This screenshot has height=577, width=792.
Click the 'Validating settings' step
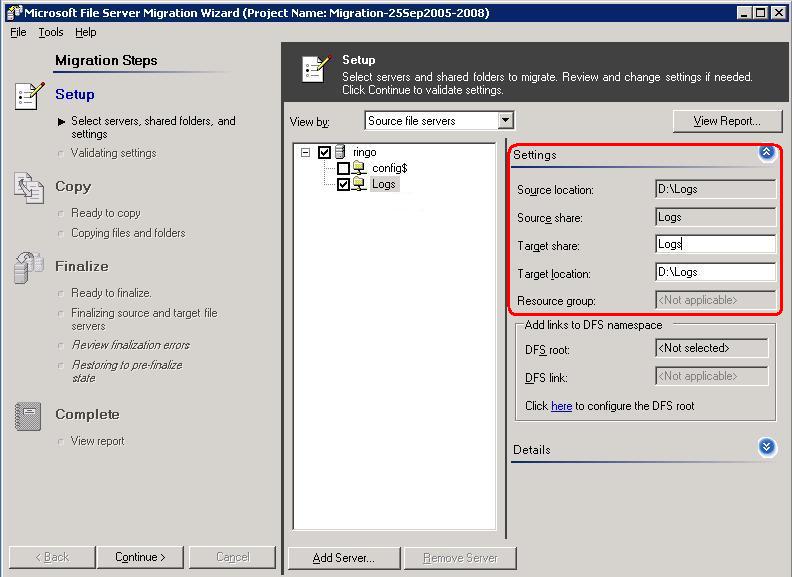(114, 153)
